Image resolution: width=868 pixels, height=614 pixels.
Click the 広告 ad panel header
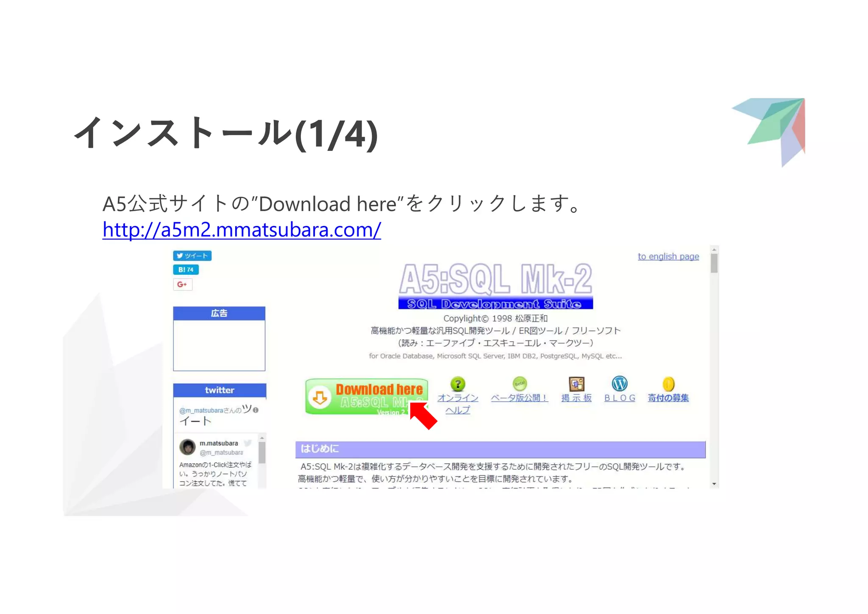(219, 313)
